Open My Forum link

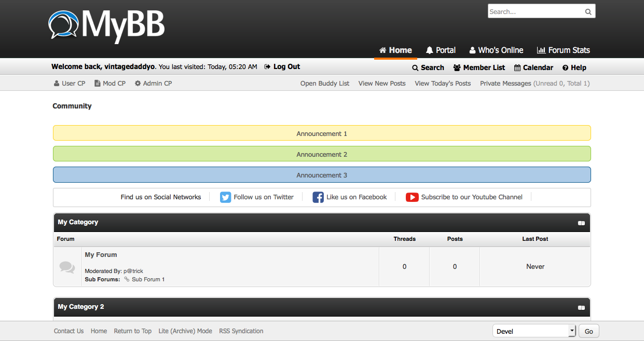tap(101, 255)
